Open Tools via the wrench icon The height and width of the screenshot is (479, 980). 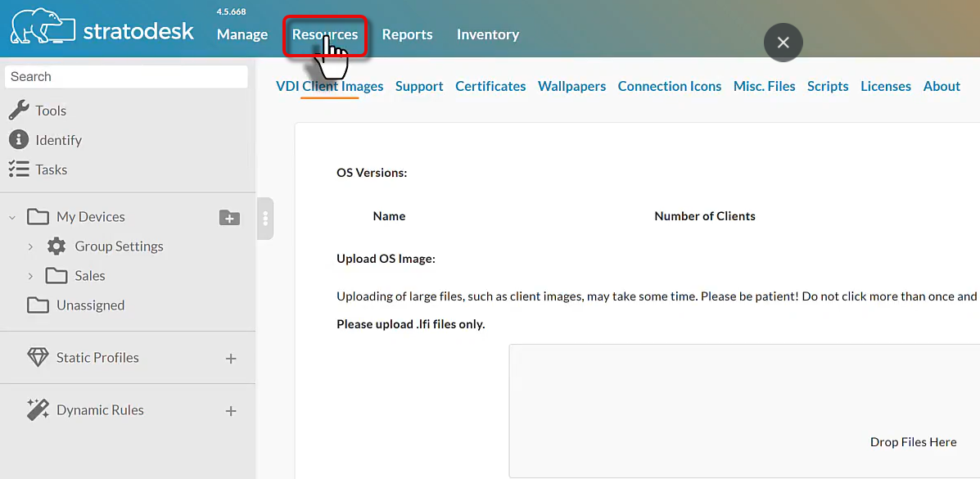pos(19,111)
